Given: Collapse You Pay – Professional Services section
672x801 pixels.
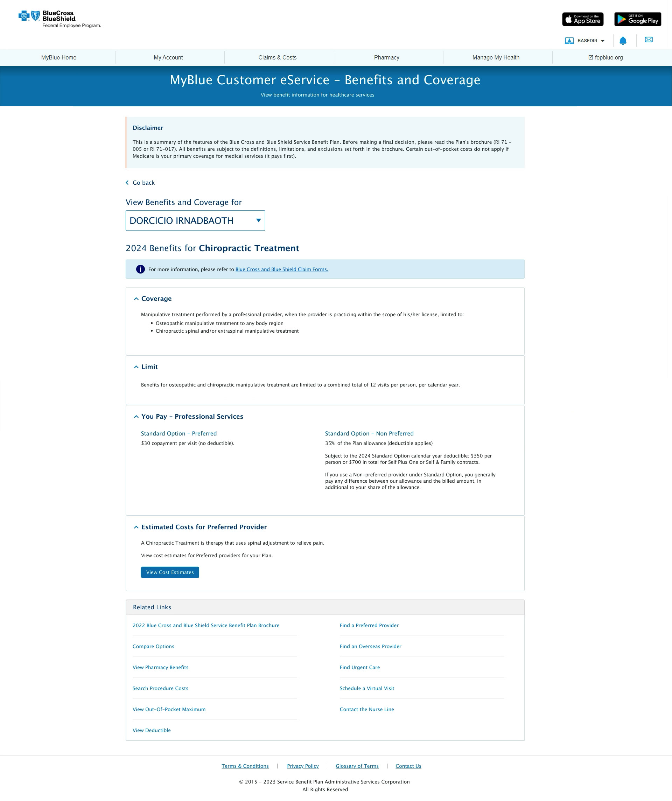Looking at the screenshot, I should [x=136, y=417].
